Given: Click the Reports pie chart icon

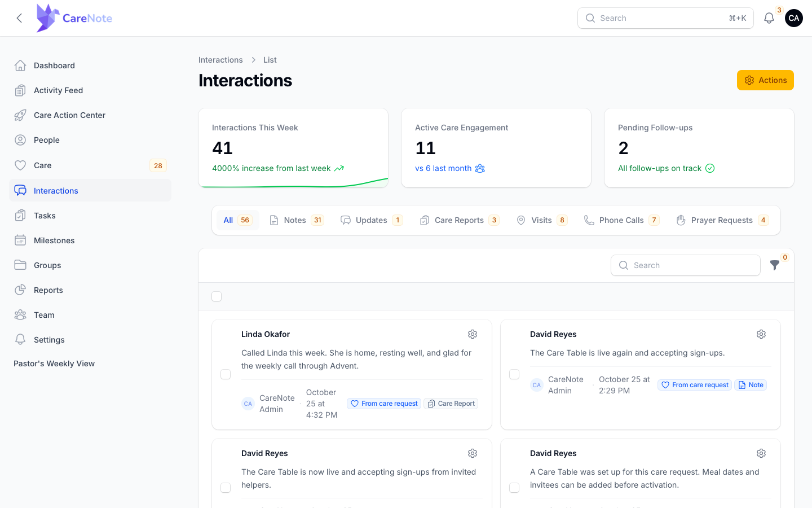Looking at the screenshot, I should click(x=20, y=290).
